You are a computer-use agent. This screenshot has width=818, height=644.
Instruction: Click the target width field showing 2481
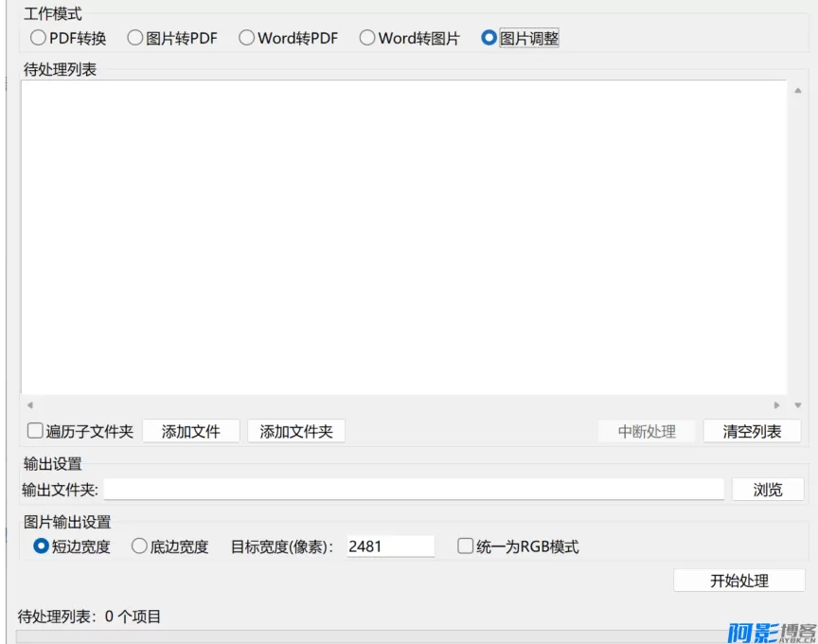(x=391, y=546)
